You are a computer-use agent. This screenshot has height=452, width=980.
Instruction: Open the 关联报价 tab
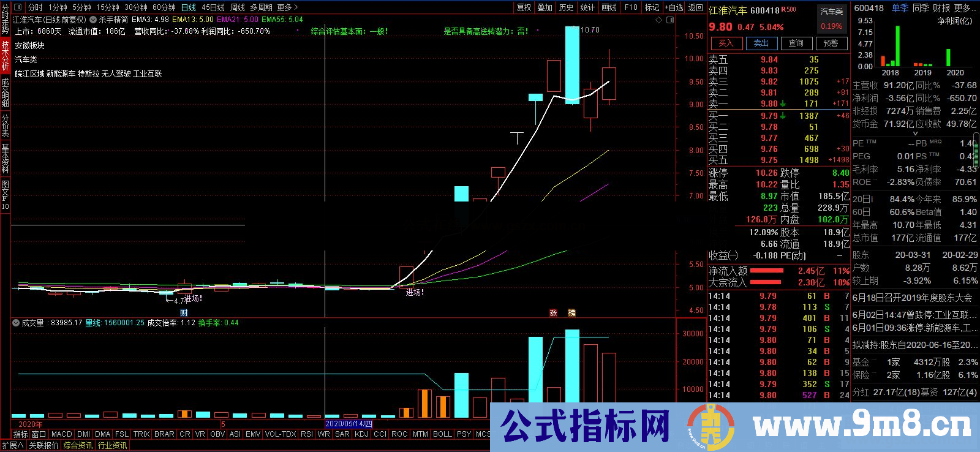pos(44,445)
